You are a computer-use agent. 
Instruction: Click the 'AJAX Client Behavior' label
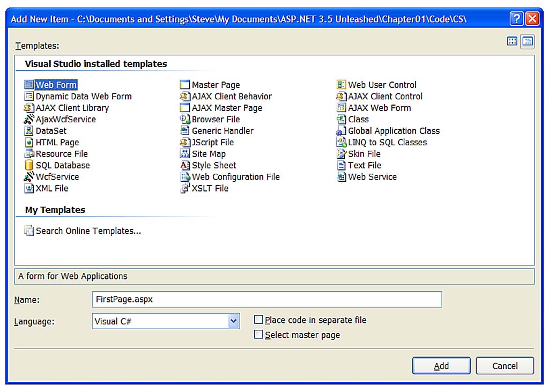[232, 97]
